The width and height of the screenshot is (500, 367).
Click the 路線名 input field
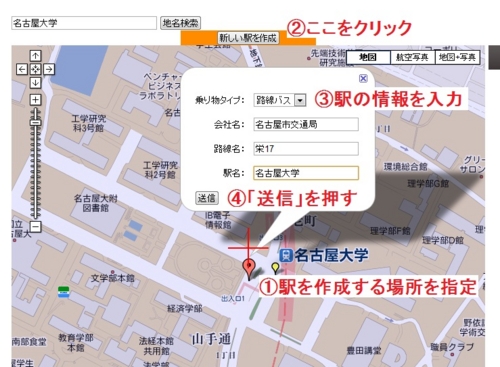(x=306, y=149)
